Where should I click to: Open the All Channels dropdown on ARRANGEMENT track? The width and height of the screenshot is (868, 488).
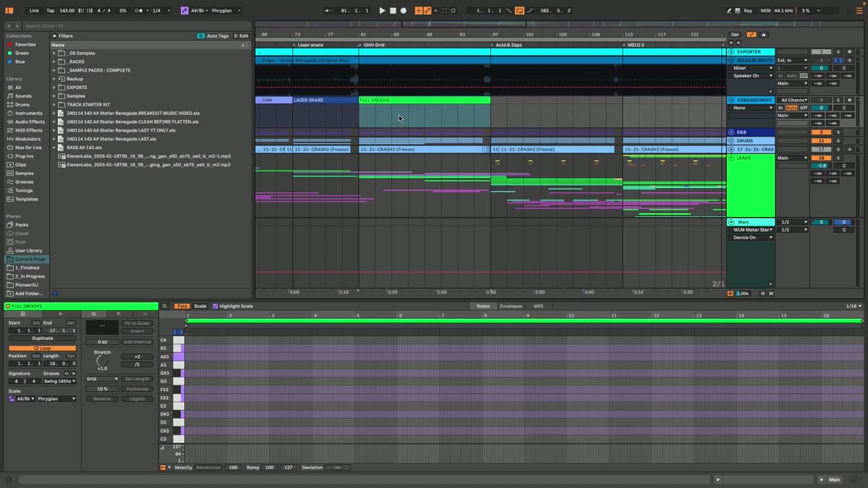point(793,100)
